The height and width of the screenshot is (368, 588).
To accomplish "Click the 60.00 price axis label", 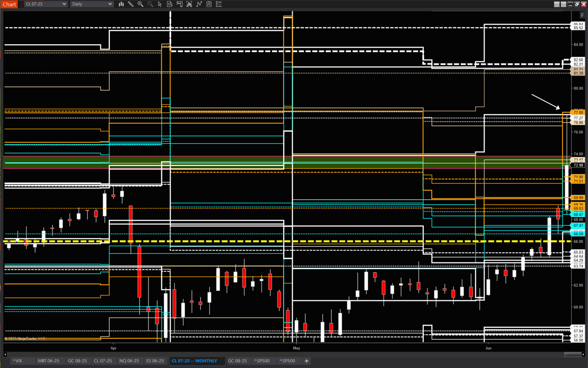I will (578, 307).
